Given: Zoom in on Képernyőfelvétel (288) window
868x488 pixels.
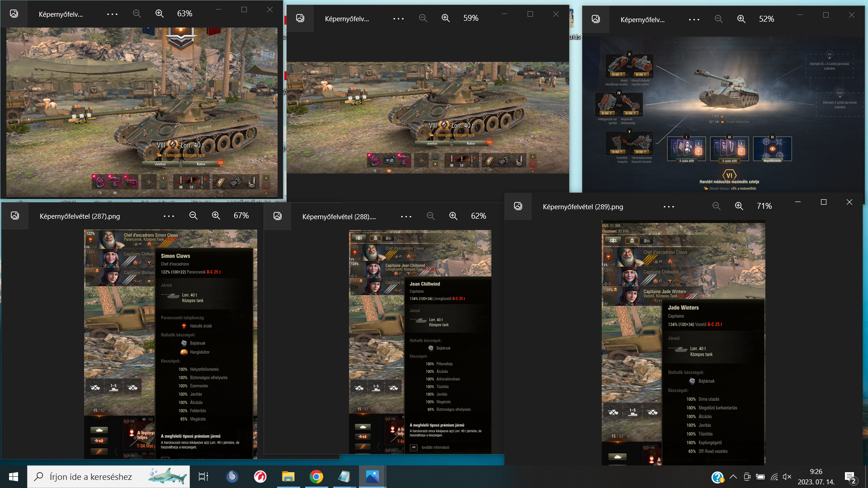Looking at the screenshot, I should [x=453, y=216].
